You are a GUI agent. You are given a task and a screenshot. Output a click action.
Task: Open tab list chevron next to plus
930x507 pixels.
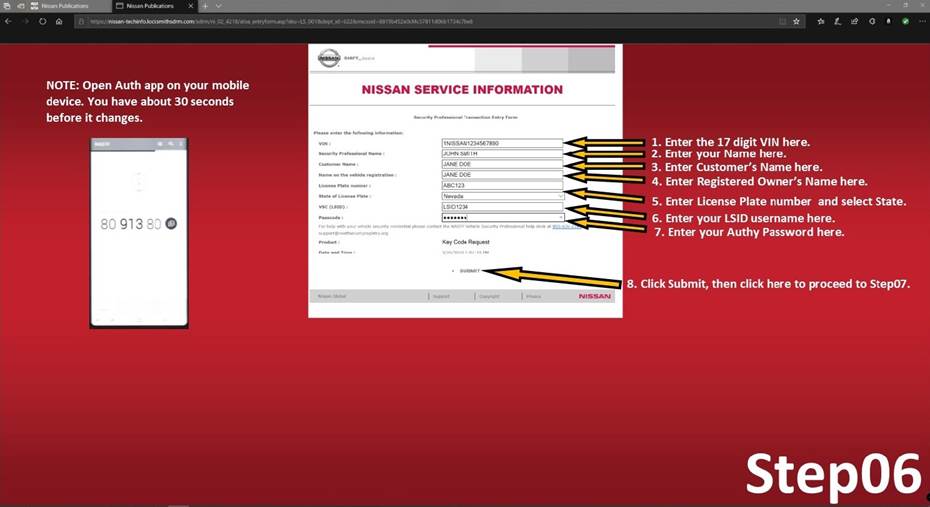click(x=218, y=6)
